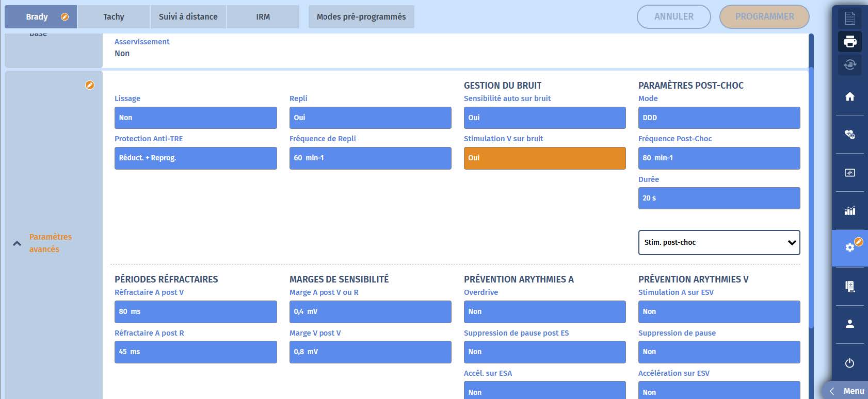Switch to the Tachy tab

tap(114, 17)
